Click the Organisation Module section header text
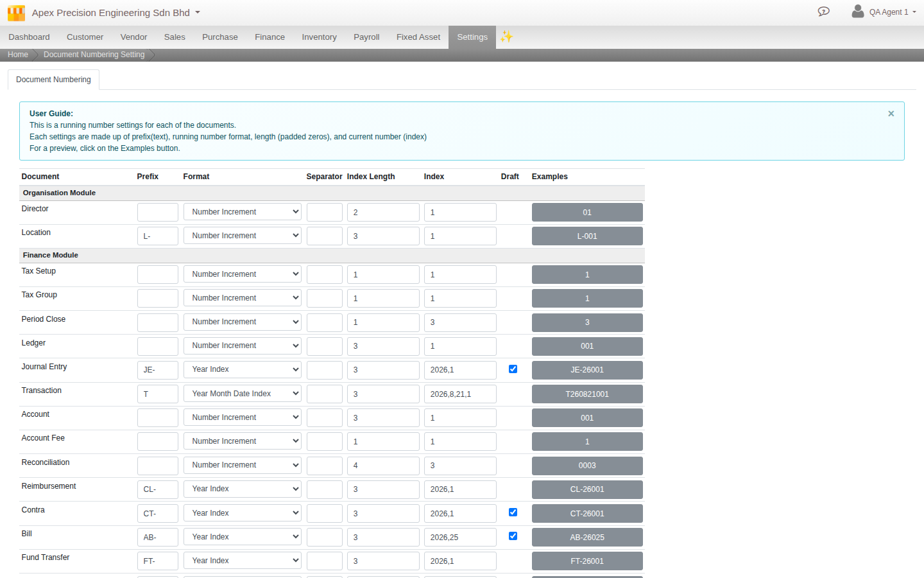This screenshot has width=924, height=578. pos(59,193)
